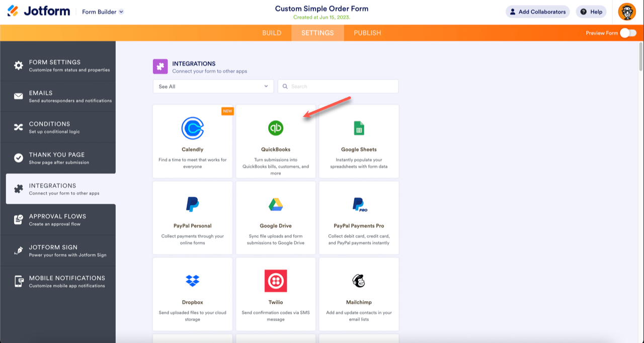The width and height of the screenshot is (644, 343).
Task: Click the integrations Search field
Action: coord(338,86)
